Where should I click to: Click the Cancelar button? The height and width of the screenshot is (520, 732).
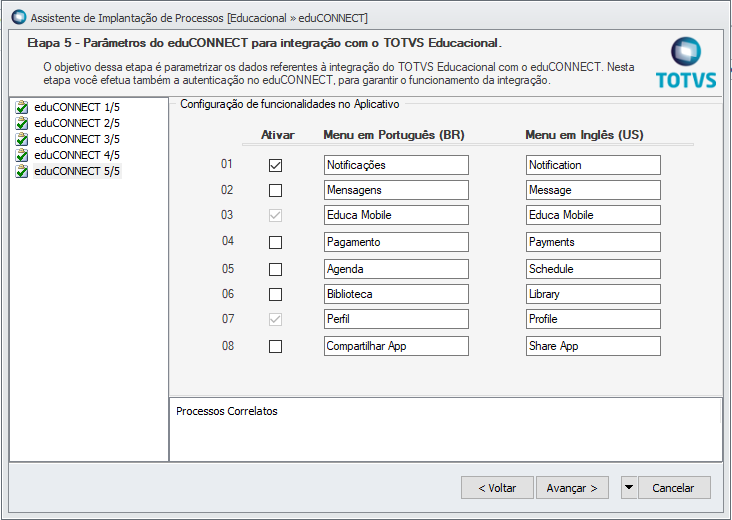point(673,488)
